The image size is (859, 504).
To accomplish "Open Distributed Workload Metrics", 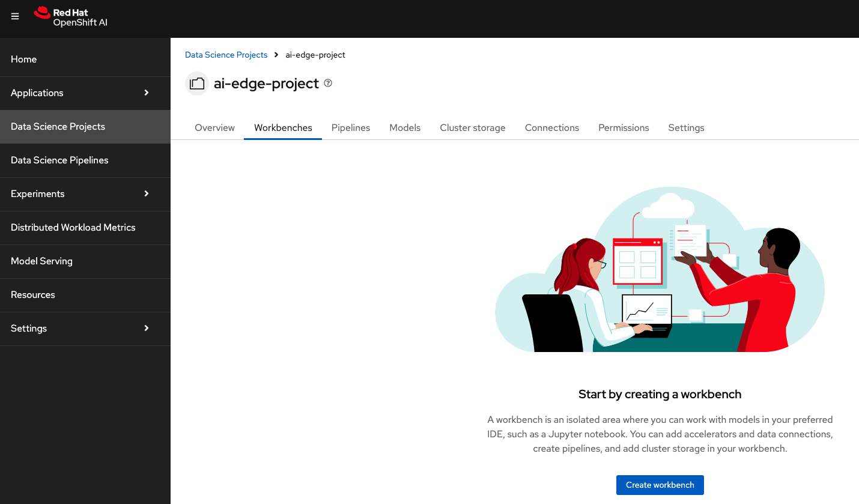I will [x=73, y=228].
